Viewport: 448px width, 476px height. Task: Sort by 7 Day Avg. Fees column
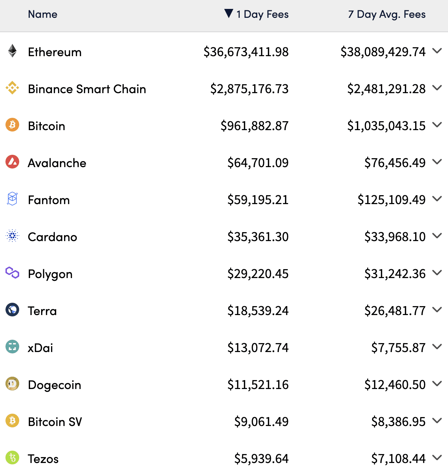(x=387, y=14)
